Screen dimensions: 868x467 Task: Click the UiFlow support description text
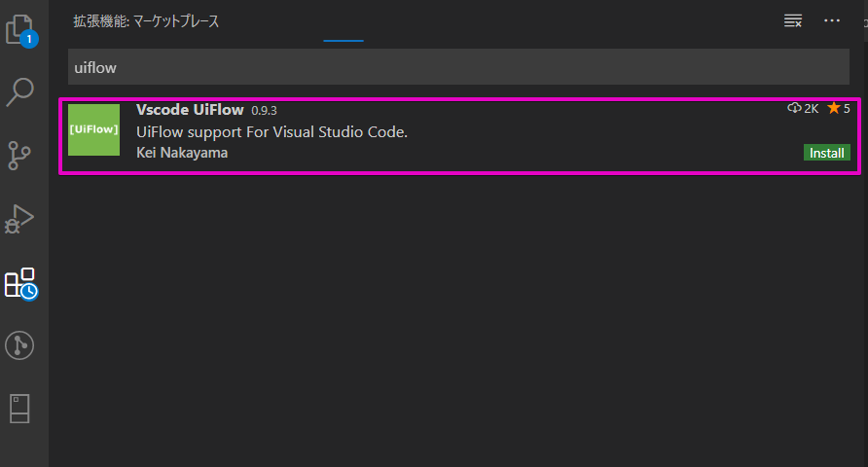click(x=271, y=132)
